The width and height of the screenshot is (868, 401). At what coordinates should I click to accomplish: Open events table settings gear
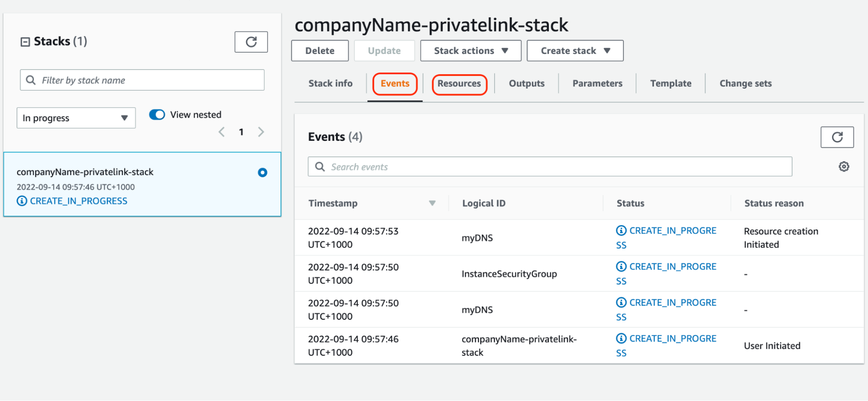point(844,167)
